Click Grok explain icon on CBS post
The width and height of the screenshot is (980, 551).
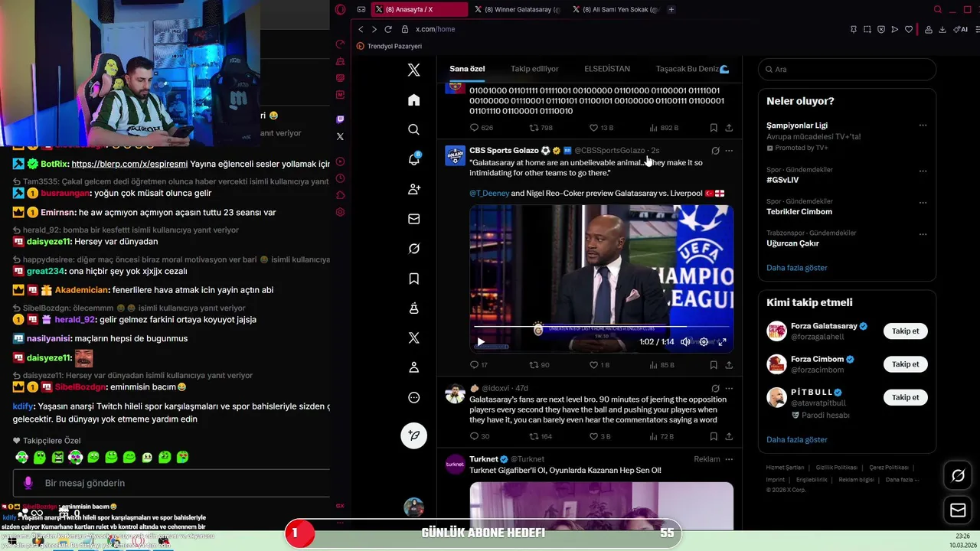pos(715,151)
